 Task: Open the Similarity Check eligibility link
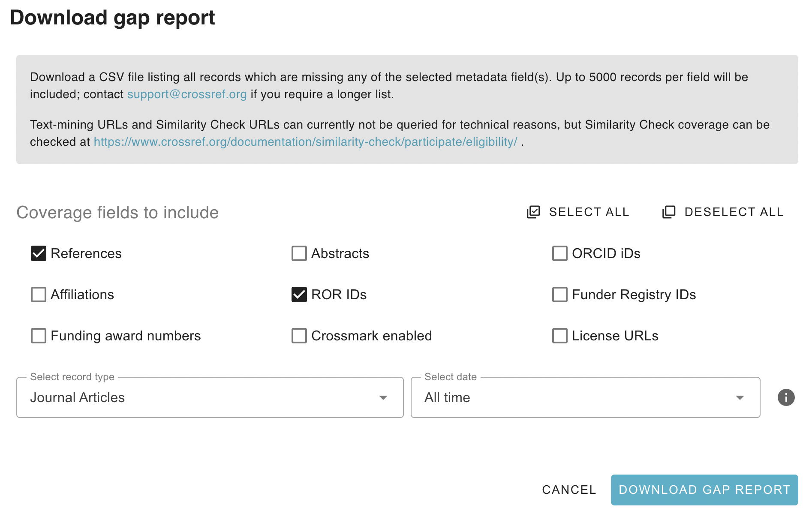tap(304, 141)
